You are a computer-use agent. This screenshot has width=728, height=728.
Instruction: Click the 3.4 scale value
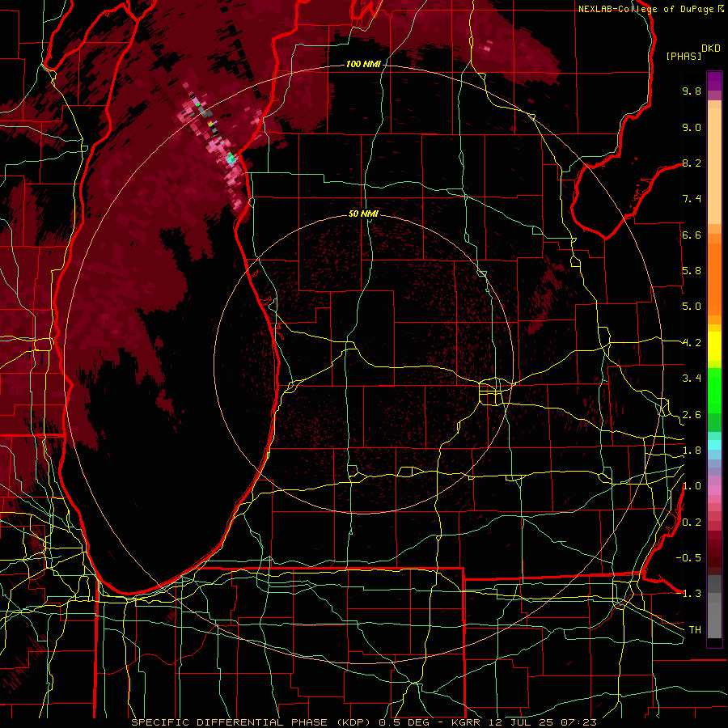(692, 379)
